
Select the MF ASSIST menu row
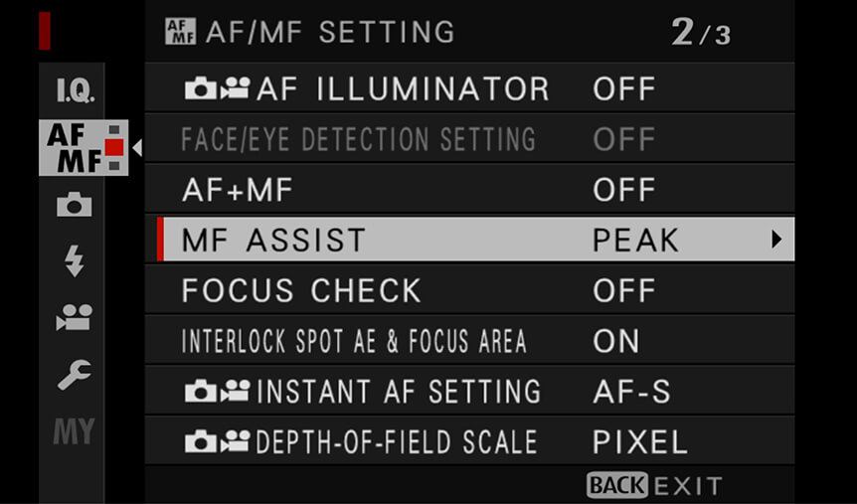point(475,240)
